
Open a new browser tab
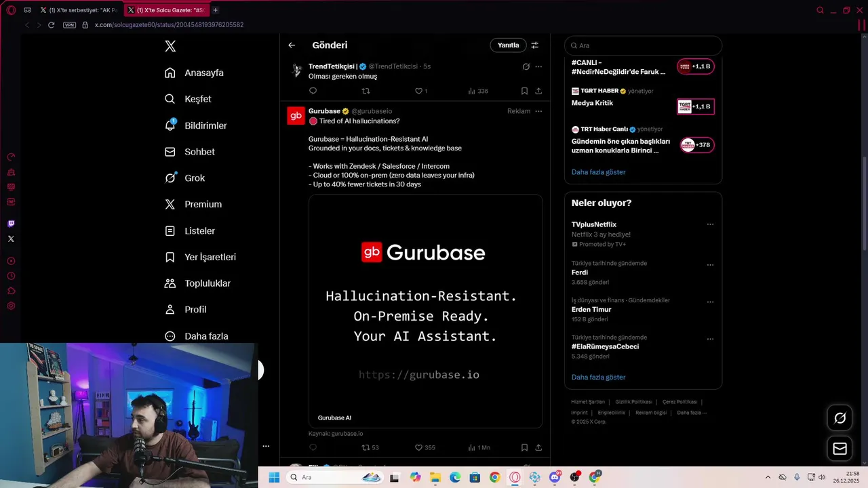coord(216,10)
